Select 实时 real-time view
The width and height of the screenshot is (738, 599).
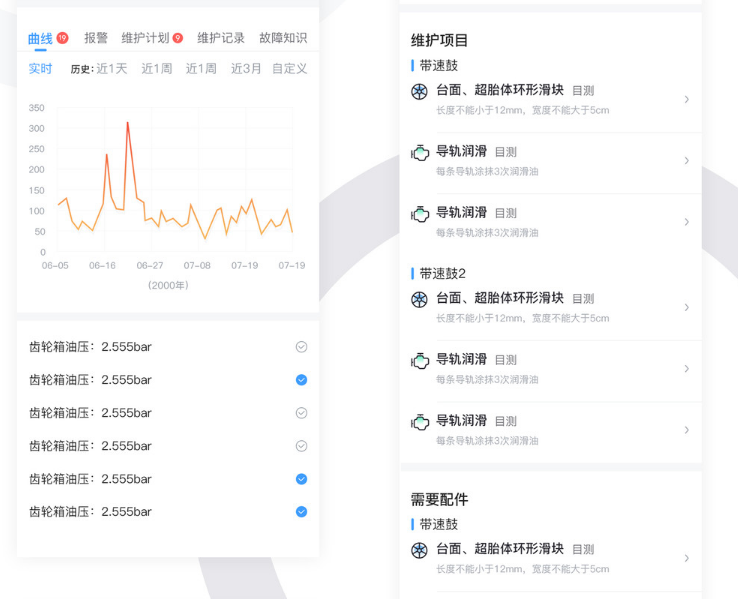coord(40,69)
